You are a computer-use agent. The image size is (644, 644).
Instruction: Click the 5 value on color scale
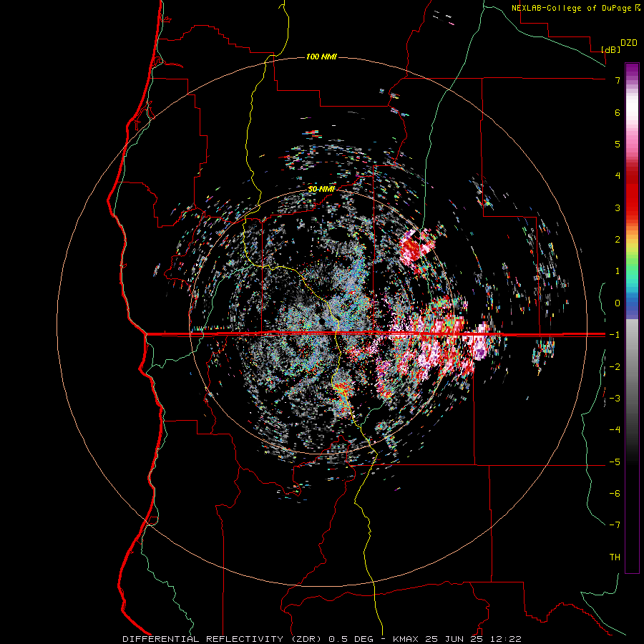[618, 144]
